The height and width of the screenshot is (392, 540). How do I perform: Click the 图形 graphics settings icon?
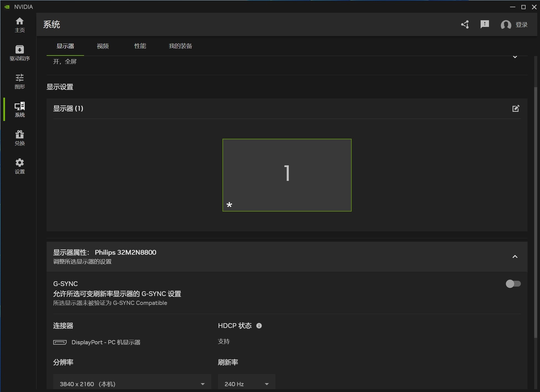[19, 81]
